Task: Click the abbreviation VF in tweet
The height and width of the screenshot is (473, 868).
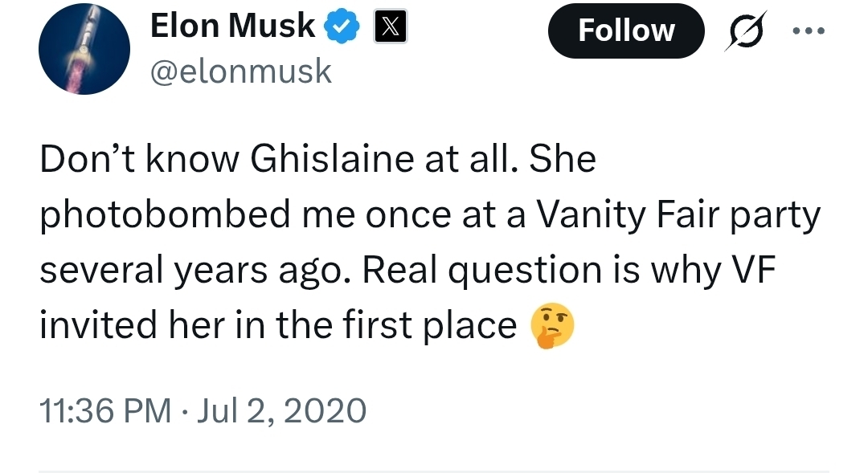Action: pos(755,271)
